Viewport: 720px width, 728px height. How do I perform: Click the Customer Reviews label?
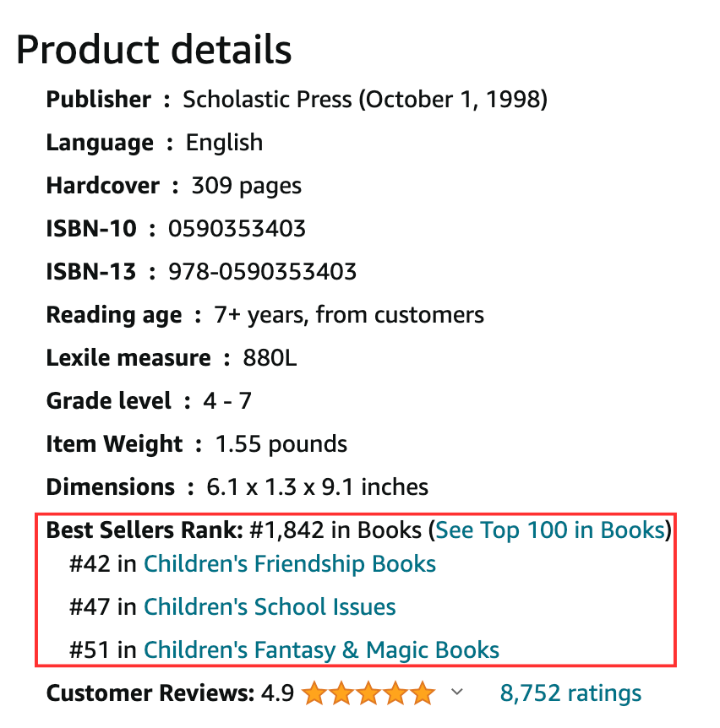pos(150,693)
